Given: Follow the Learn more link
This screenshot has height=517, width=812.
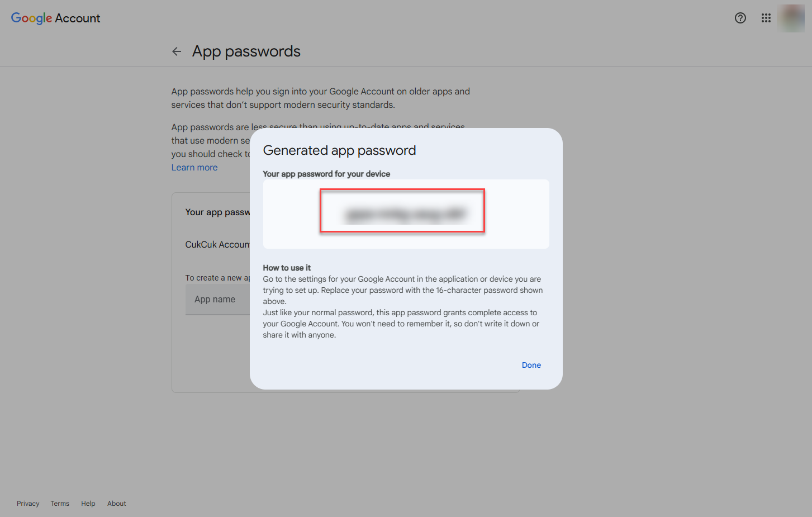Looking at the screenshot, I should (194, 168).
